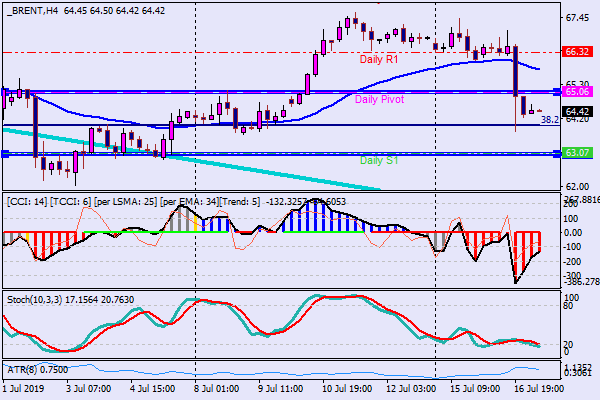Click the CCI indicator parameters label
This screenshot has height=400, width=600.
coord(130,202)
